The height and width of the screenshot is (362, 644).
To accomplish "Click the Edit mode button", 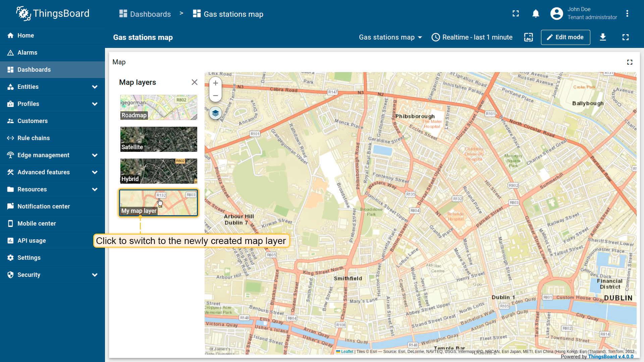I will (565, 37).
